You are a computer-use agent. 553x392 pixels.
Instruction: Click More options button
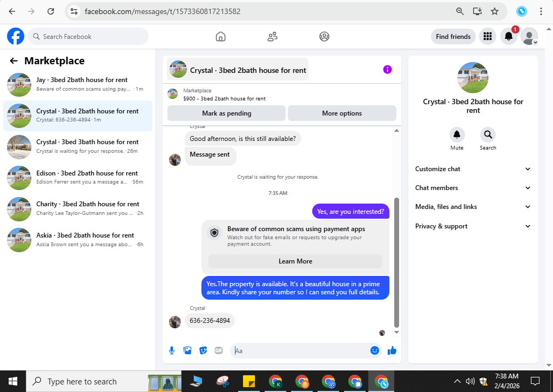342,113
